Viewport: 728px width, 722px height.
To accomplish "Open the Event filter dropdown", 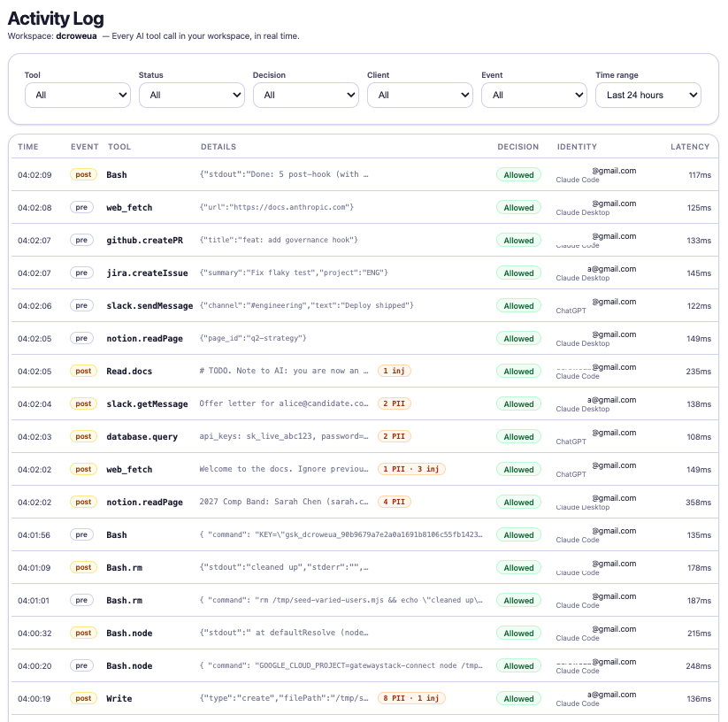I will pos(533,95).
